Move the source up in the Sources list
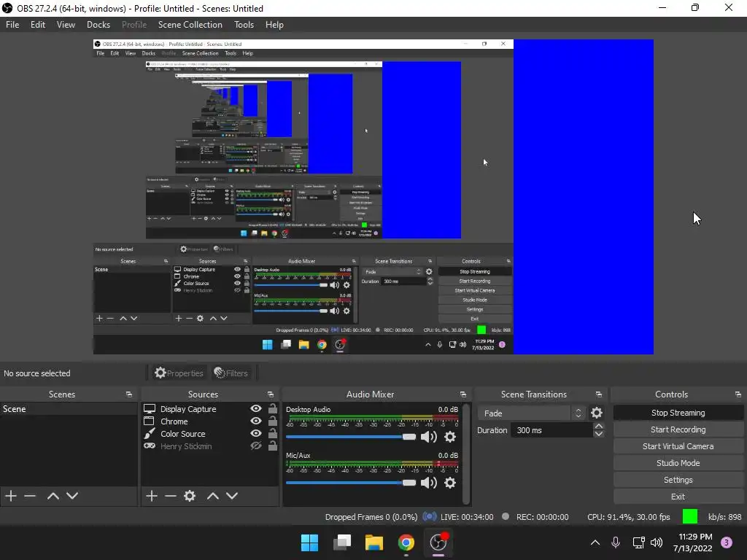 [212, 496]
